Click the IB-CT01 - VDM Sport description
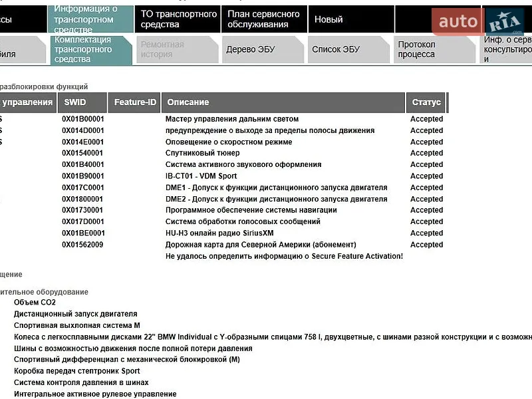 [x=201, y=176]
